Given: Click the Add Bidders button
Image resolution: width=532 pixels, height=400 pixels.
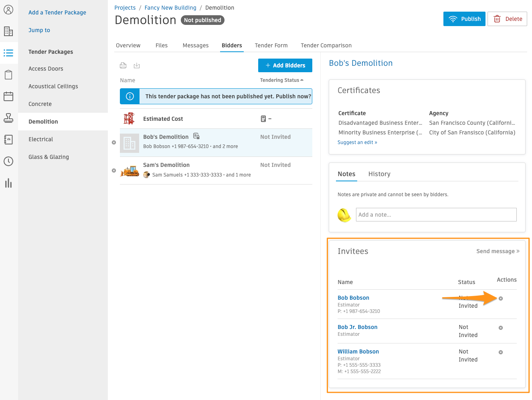Looking at the screenshot, I should (285, 65).
